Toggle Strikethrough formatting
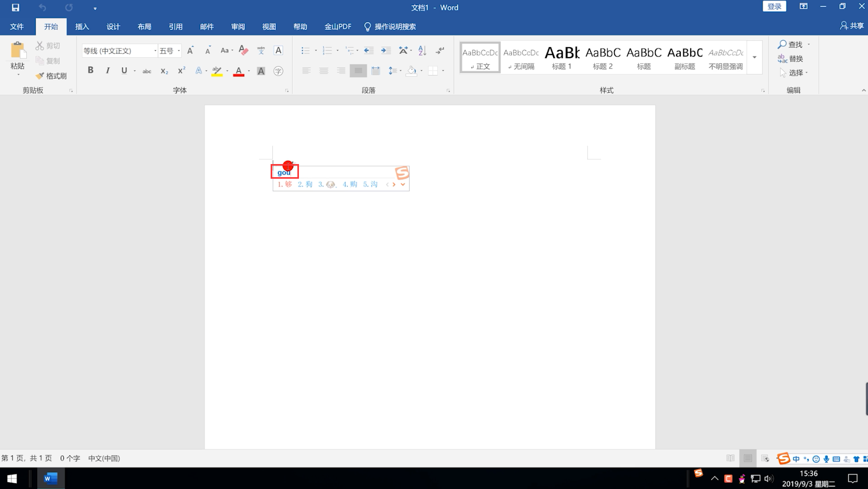Screen dimensions: 868x489 pyautogui.click(x=147, y=71)
